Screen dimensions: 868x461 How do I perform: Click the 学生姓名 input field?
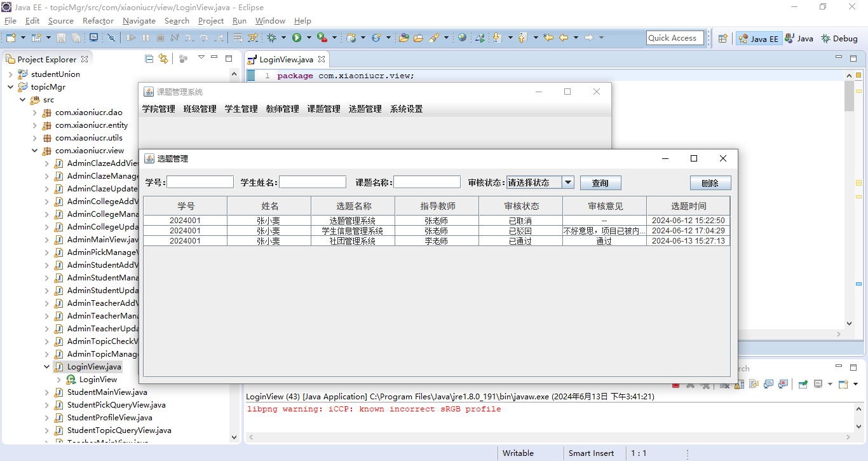(x=313, y=182)
